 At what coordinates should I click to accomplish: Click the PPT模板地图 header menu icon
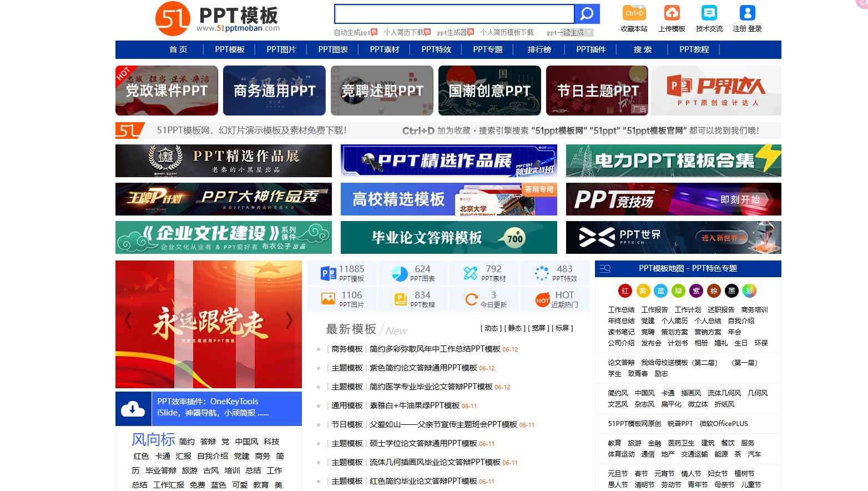605,269
